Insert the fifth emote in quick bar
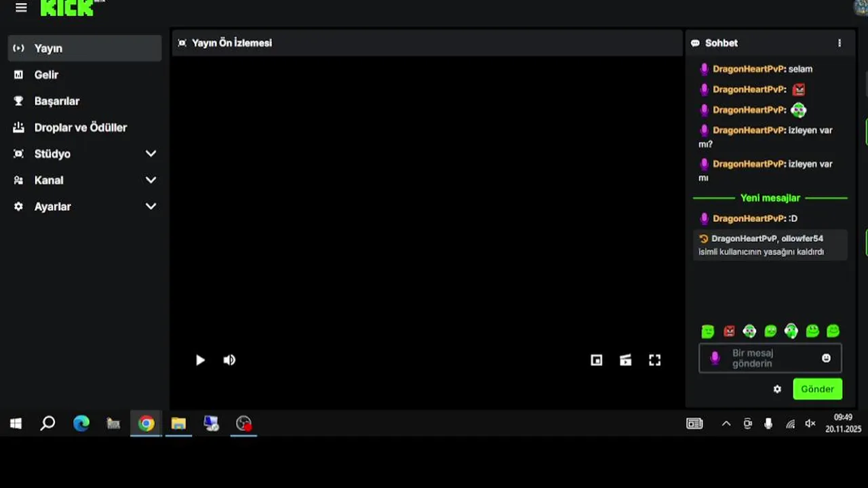Image resolution: width=868 pixels, height=488 pixels. tap(791, 331)
